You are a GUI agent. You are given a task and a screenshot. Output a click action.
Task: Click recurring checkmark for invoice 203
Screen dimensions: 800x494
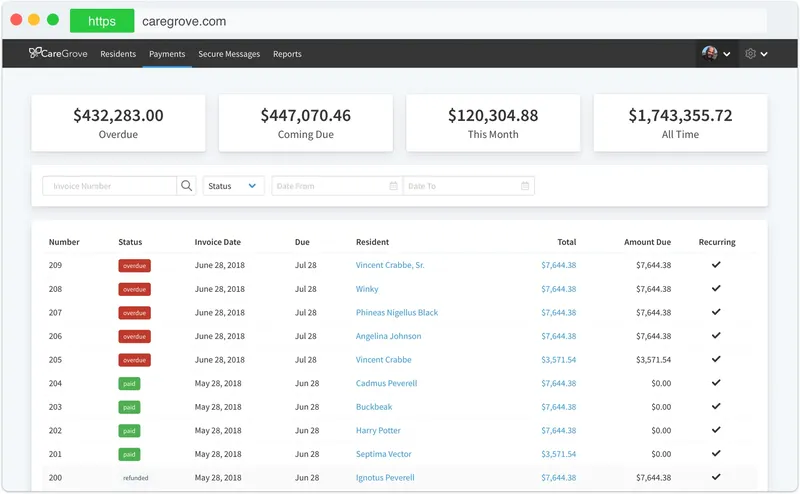coord(716,406)
